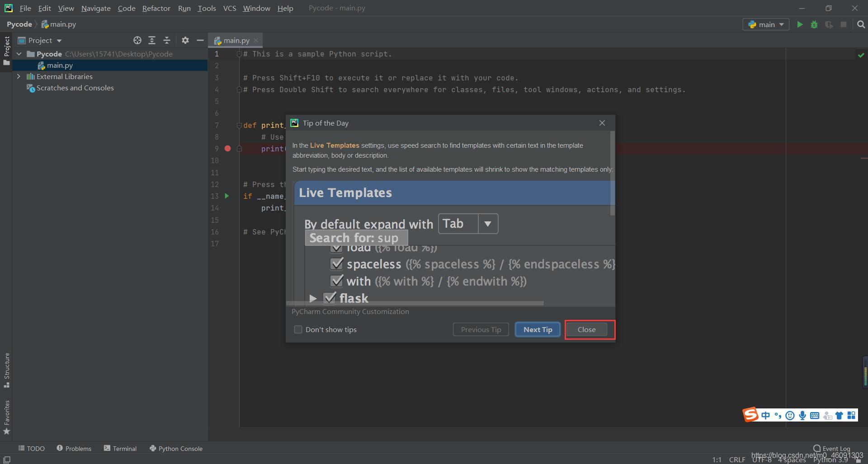Image resolution: width=868 pixels, height=464 pixels.
Task: Click horizontal scrollbar in Tip dialog
Action: [415, 303]
